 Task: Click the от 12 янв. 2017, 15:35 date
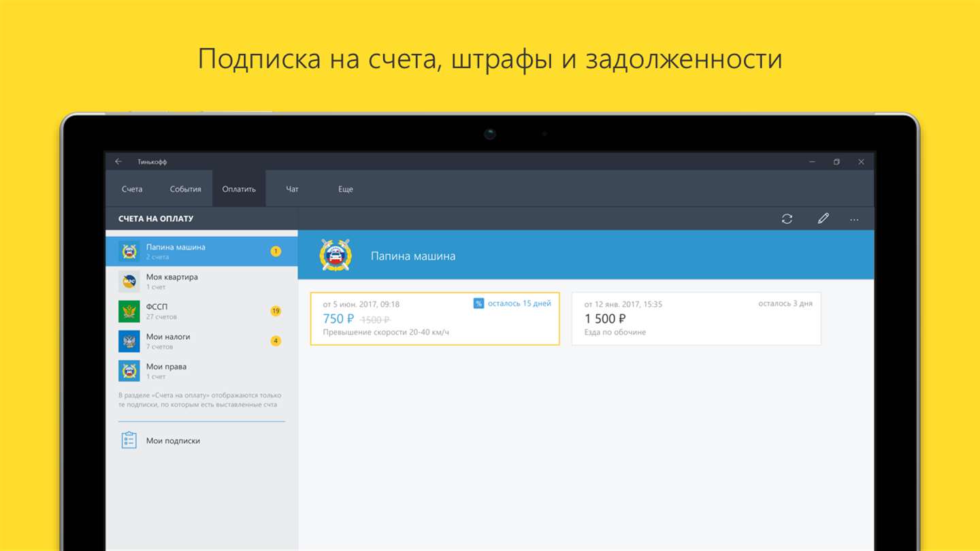point(623,304)
